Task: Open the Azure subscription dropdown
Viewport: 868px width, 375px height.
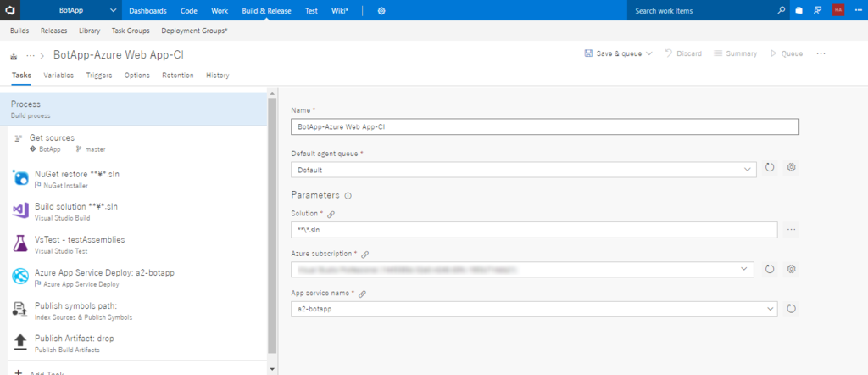Action: pos(522,269)
